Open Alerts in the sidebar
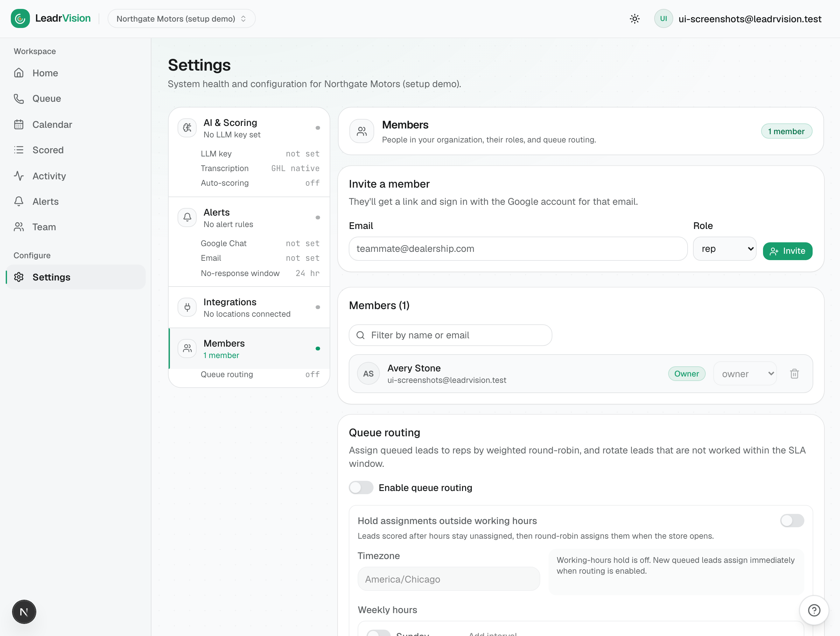 click(x=76, y=202)
